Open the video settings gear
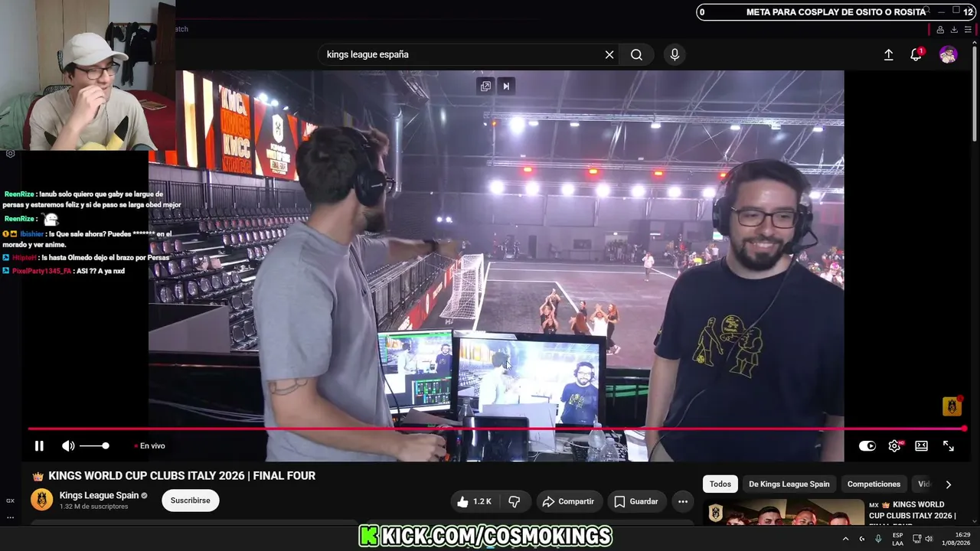The height and width of the screenshot is (551, 980). pyautogui.click(x=894, y=446)
